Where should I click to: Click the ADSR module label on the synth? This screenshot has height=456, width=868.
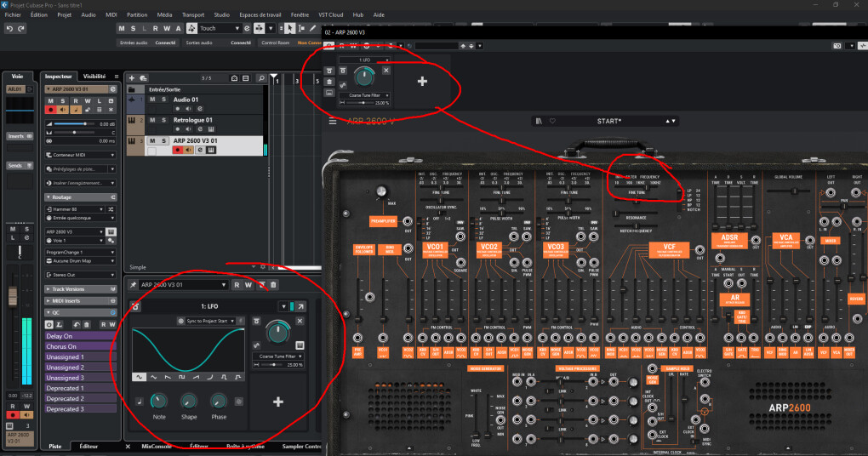click(729, 240)
